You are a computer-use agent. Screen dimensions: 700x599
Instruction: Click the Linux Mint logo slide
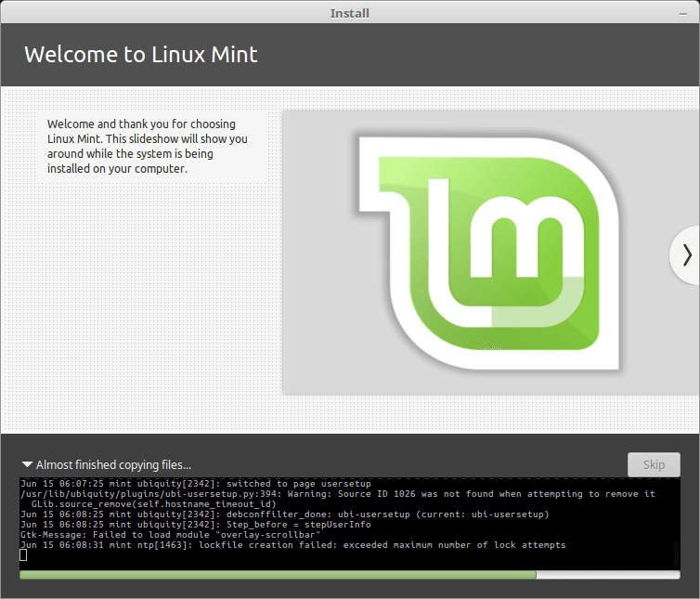pyautogui.click(x=490, y=253)
